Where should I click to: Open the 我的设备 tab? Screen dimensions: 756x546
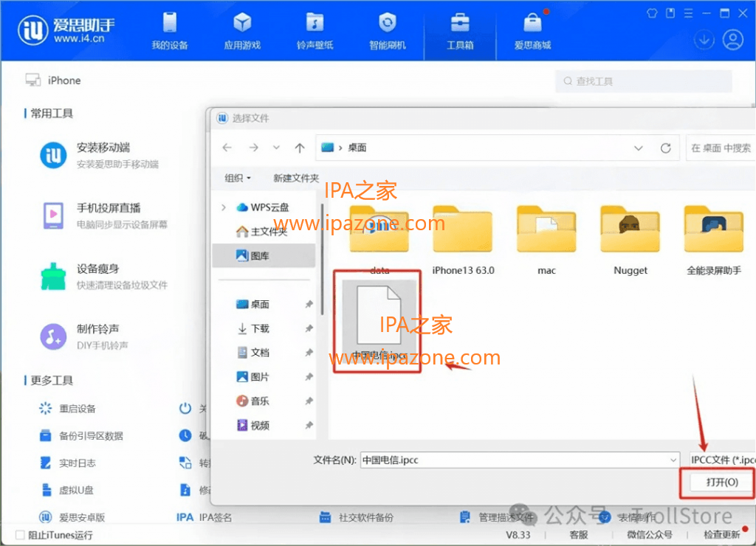170,31
